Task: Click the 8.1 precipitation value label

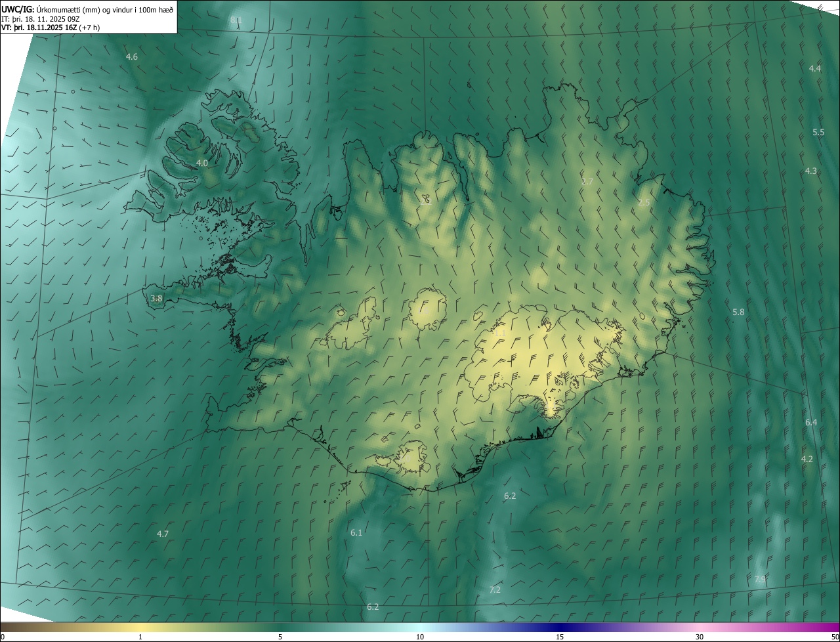Action: tap(236, 20)
